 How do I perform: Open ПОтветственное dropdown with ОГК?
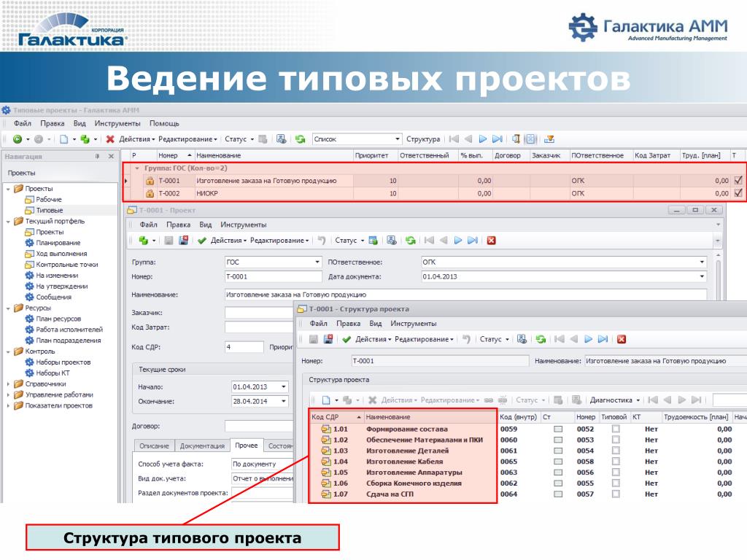tap(701, 262)
